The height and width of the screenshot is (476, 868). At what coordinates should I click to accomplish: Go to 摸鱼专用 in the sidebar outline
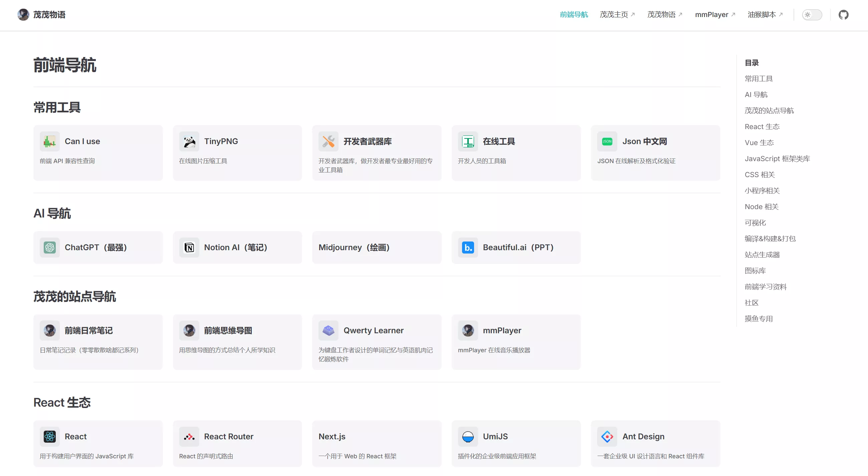[758, 319]
